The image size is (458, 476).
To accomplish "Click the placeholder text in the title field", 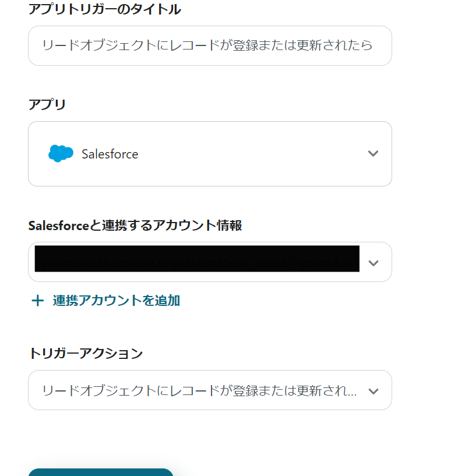I will coord(207,45).
